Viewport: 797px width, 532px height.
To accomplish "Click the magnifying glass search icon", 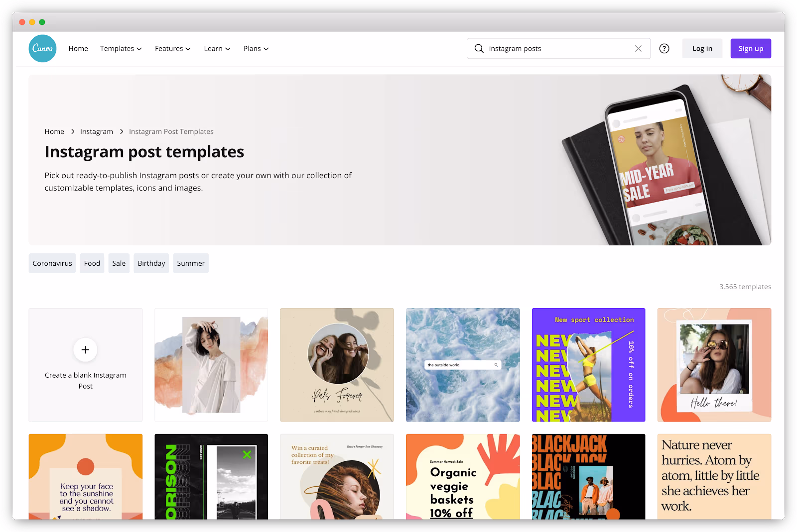I will tap(479, 48).
